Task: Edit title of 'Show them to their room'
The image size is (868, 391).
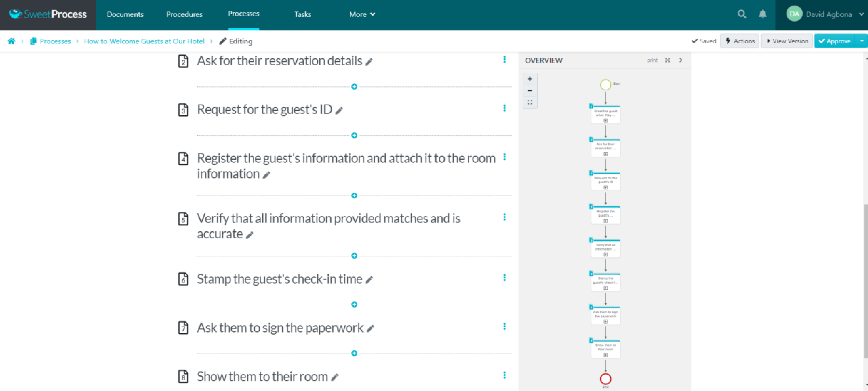Action: click(335, 377)
